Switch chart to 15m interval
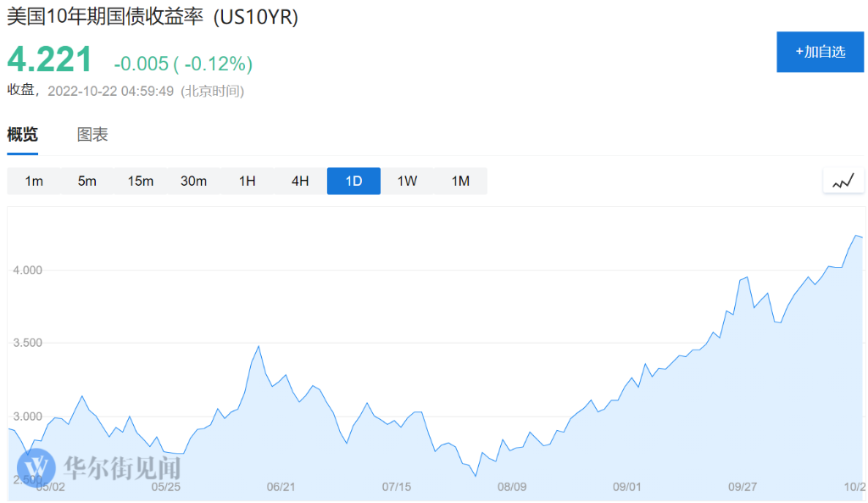Image resolution: width=868 pixels, height=503 pixels. point(141,181)
